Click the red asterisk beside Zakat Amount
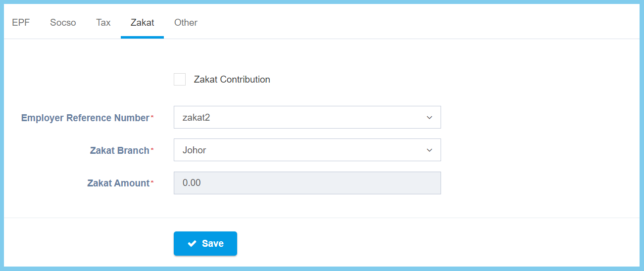The height and width of the screenshot is (271, 644). [152, 182]
